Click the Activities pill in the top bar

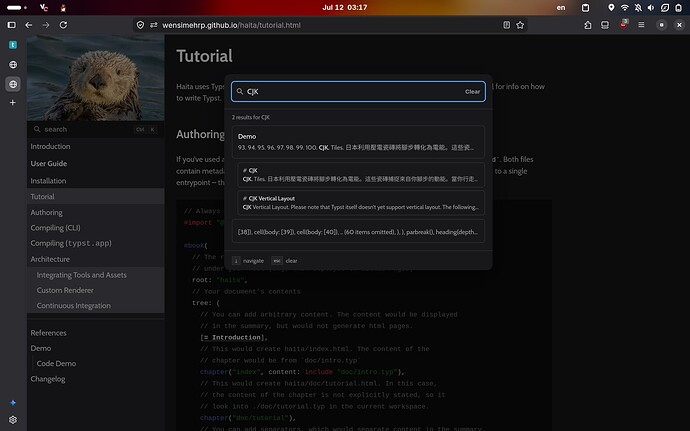[x=17, y=7]
